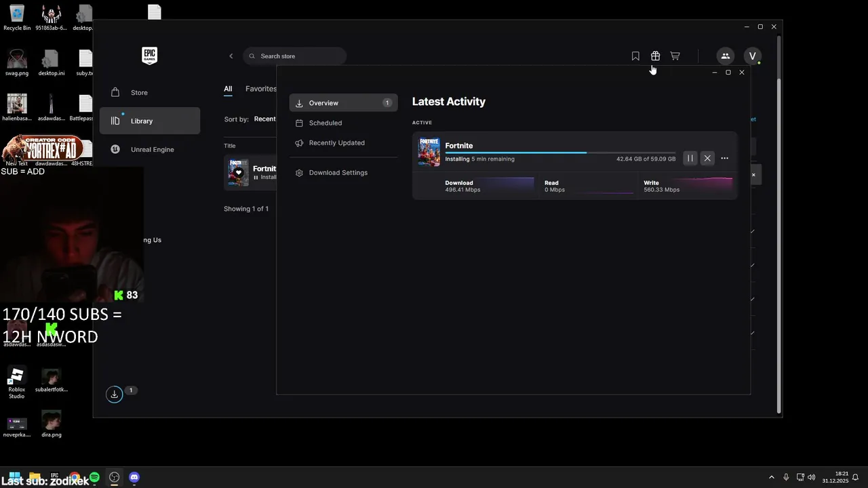
Task: Select the 951863ab-6... desktop image
Action: 52,18
